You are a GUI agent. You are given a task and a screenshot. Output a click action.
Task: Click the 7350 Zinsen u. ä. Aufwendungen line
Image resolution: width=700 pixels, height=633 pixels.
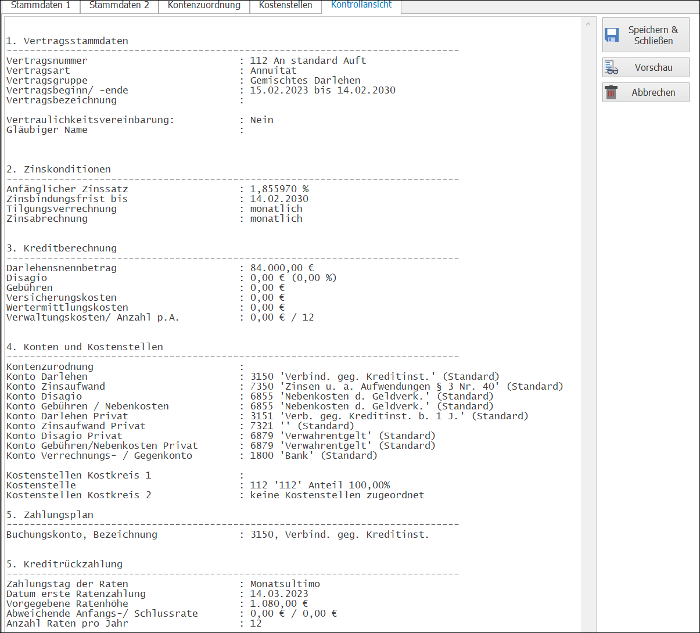click(407, 386)
